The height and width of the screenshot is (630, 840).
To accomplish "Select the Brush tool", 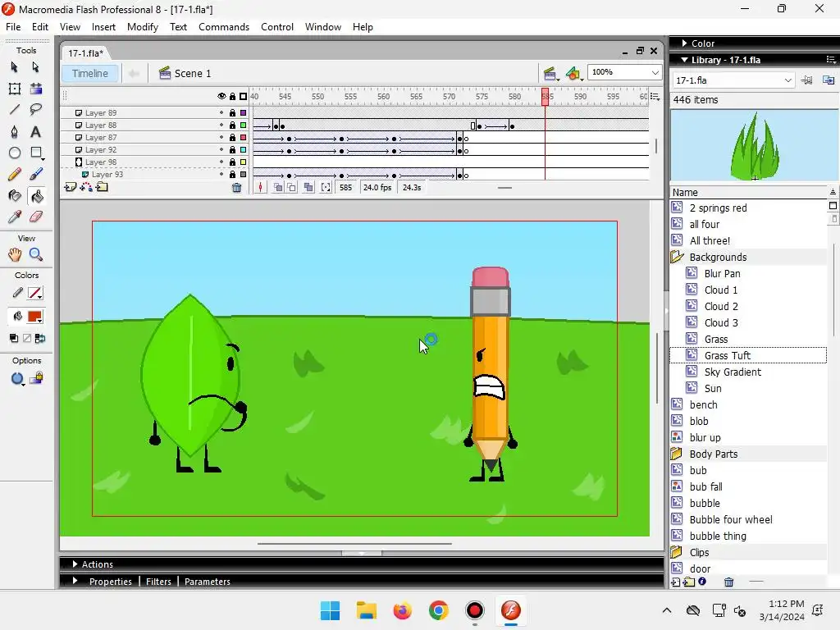I will pos(36,174).
